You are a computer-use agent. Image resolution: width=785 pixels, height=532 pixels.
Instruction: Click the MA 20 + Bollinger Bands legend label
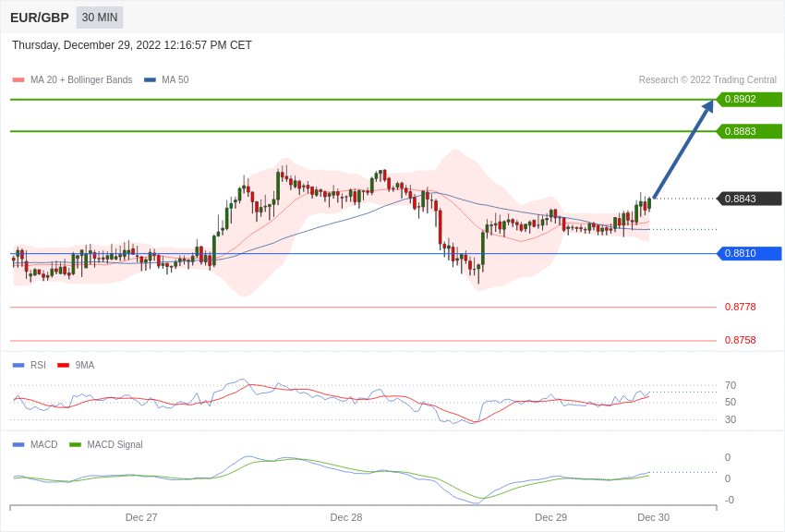81,79
